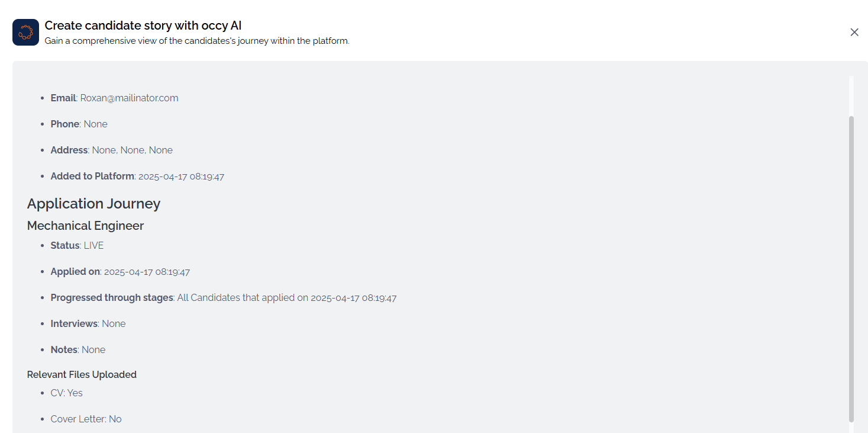Screen dimensions: 868x433
Task: Click the Roxan@mailinator.com email address
Action: tap(129, 98)
